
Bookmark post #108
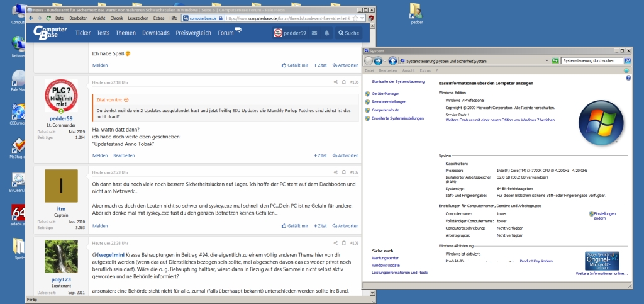tap(344, 243)
